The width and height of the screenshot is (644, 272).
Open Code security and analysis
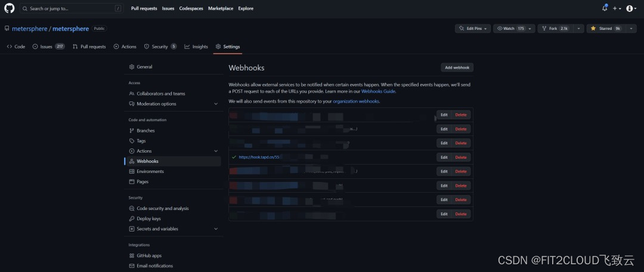(x=172, y=208)
